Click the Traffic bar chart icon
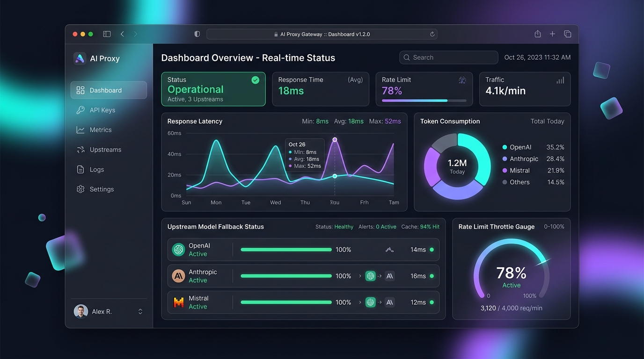Image resolution: width=644 pixels, height=359 pixels. (560, 80)
